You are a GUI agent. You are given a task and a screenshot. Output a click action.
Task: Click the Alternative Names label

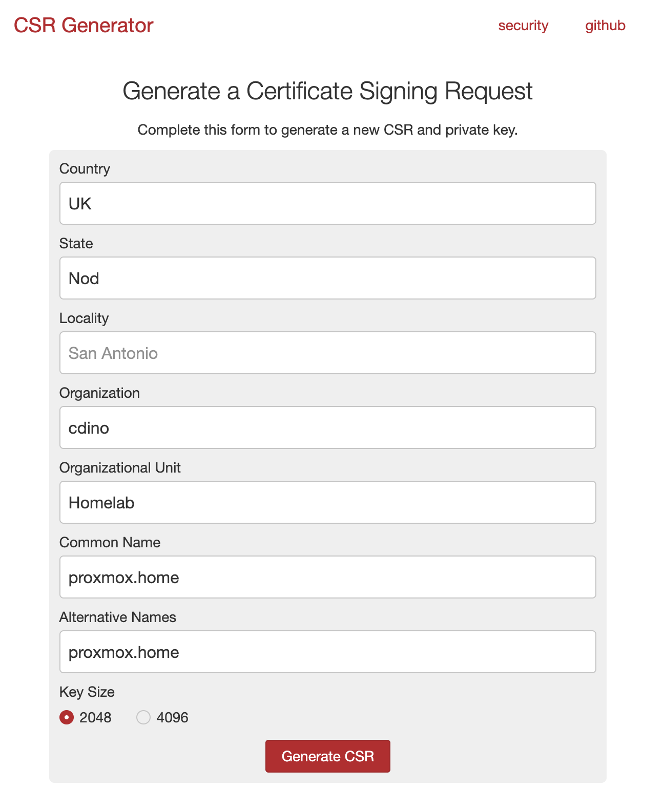(118, 617)
